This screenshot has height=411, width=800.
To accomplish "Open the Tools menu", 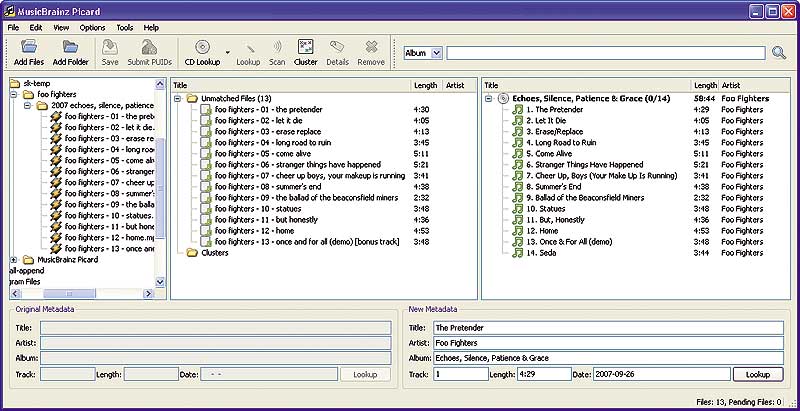I will tap(124, 28).
